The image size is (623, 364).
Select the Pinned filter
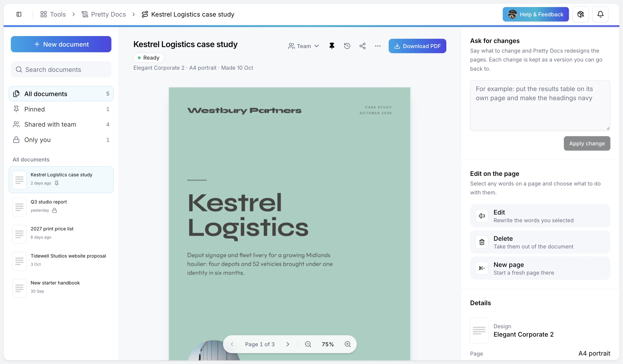pyautogui.click(x=61, y=109)
